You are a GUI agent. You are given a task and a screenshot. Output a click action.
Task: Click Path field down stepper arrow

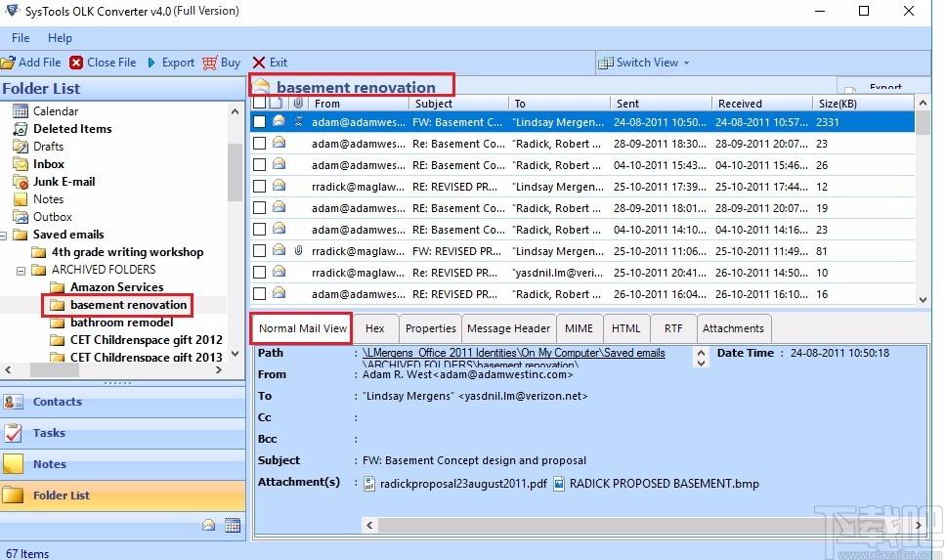tap(701, 363)
